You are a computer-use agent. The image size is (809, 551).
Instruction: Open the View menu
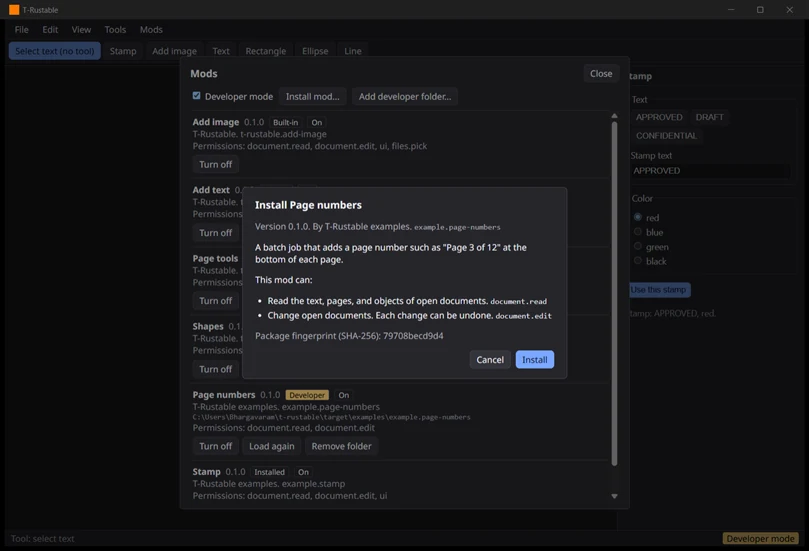[x=81, y=29]
